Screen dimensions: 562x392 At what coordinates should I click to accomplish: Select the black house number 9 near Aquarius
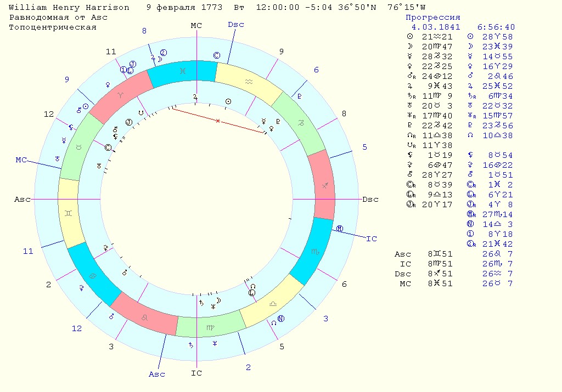point(282,51)
